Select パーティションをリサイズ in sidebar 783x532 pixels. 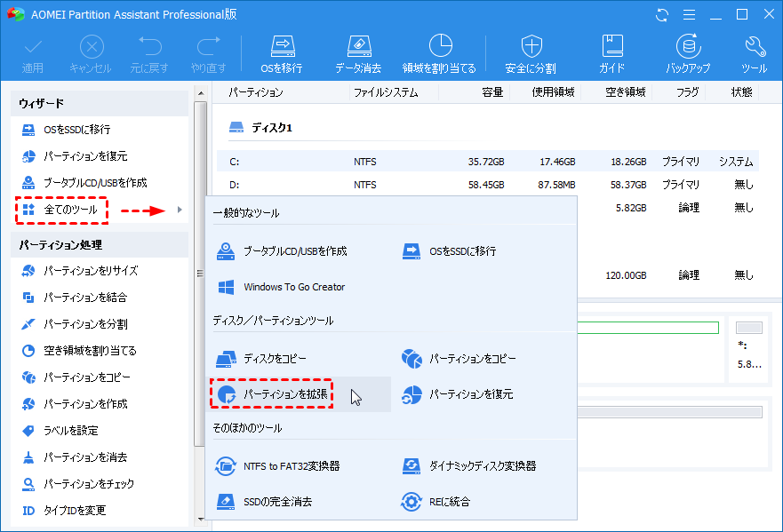pos(80,271)
